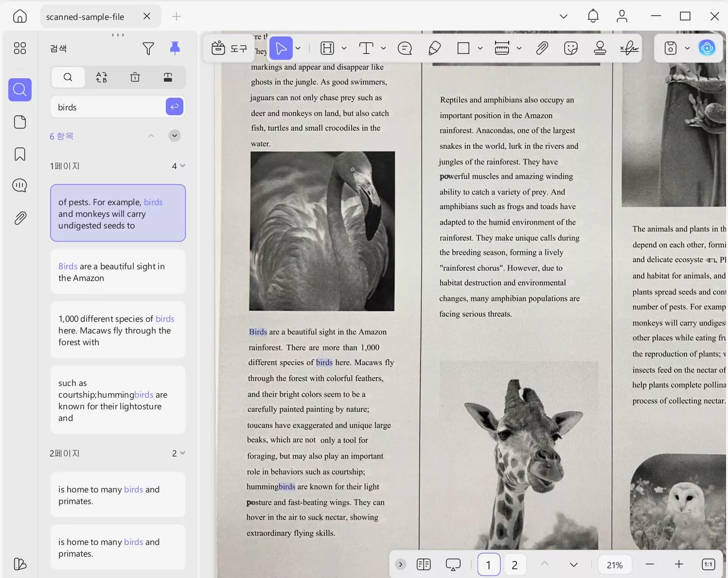Open the attachments panel in sidebar

click(x=20, y=218)
